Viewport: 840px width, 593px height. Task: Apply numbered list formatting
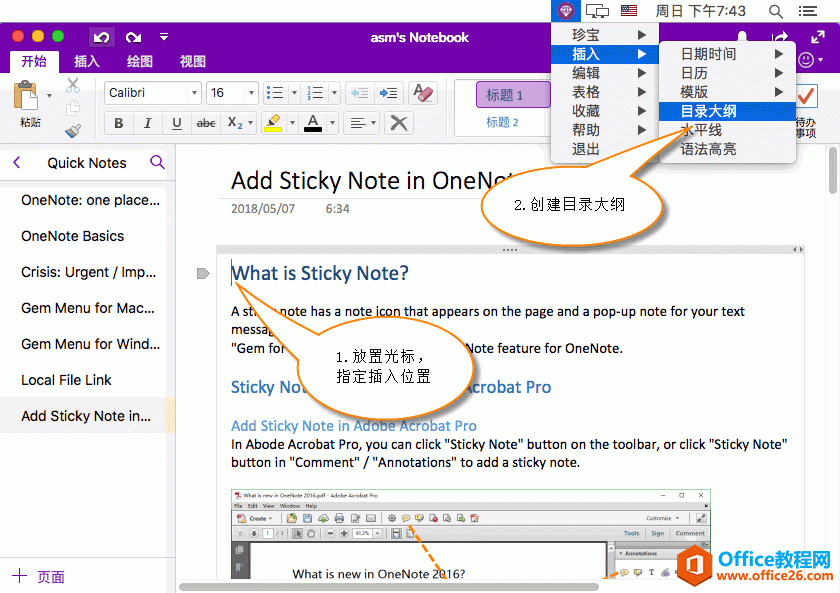(x=315, y=93)
